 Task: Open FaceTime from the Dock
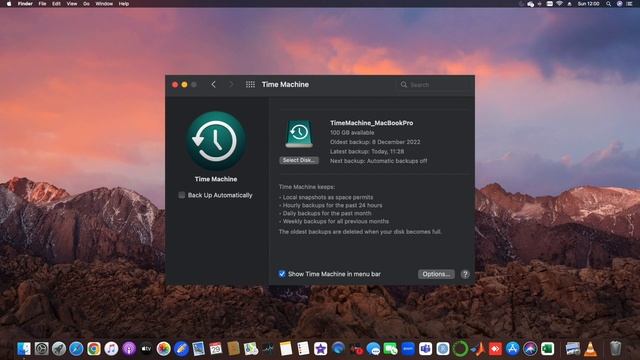pyautogui.click(x=391, y=349)
